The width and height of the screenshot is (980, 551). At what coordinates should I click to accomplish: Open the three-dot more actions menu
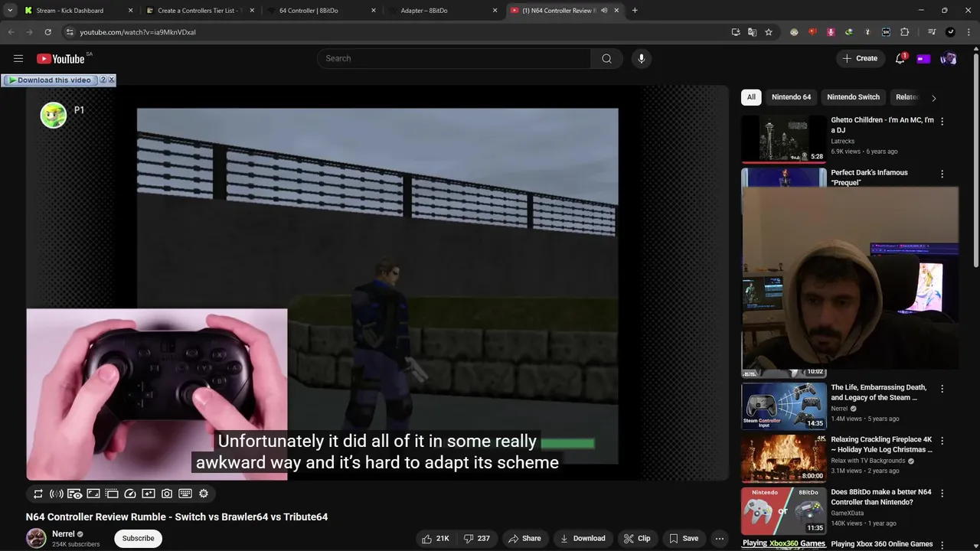[x=720, y=538]
